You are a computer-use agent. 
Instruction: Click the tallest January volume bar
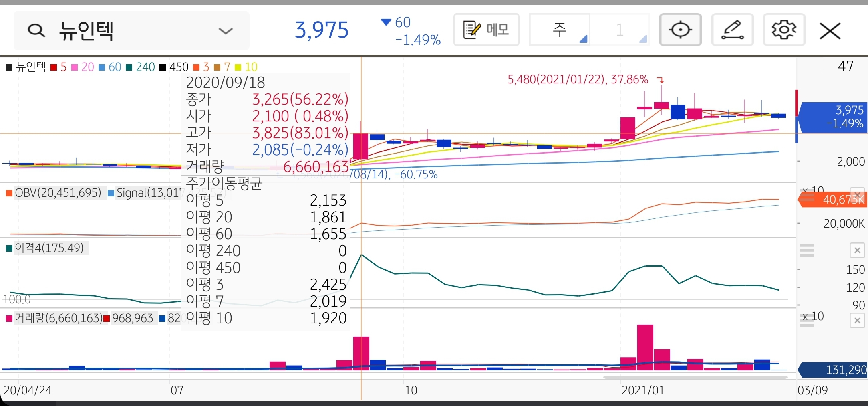tap(645, 347)
